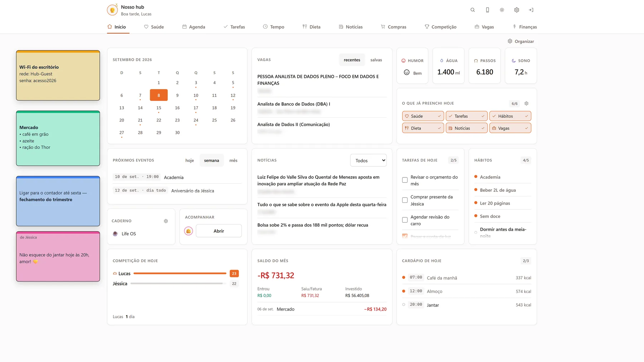Check 'Revisar o orçamento do mês' task
Viewport: 644px width, 362px height.
(x=405, y=180)
